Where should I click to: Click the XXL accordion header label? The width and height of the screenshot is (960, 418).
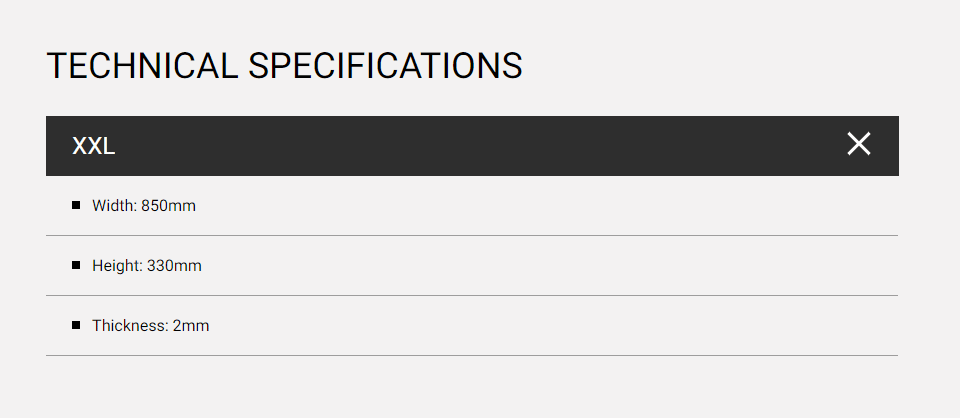coord(94,146)
